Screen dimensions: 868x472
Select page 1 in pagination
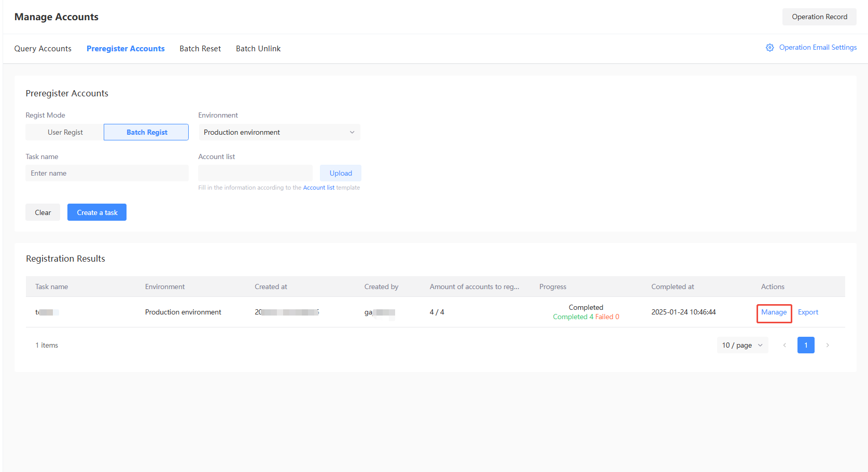[806, 345]
